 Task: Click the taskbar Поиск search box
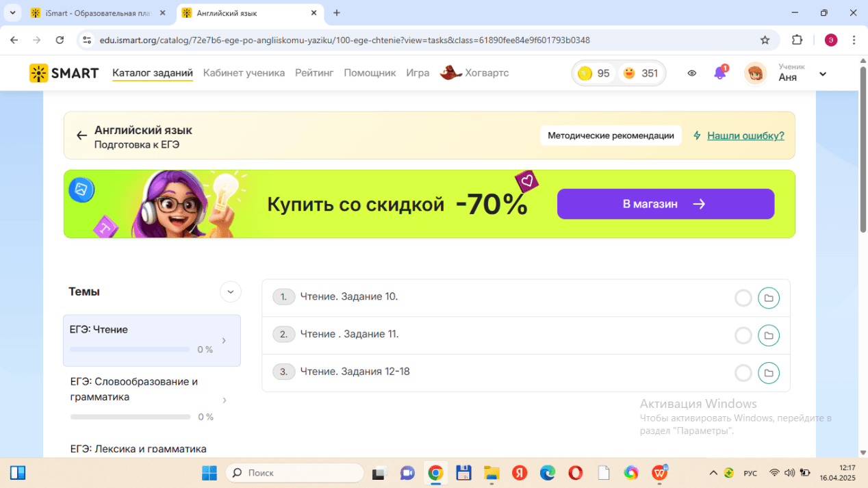pos(295,473)
